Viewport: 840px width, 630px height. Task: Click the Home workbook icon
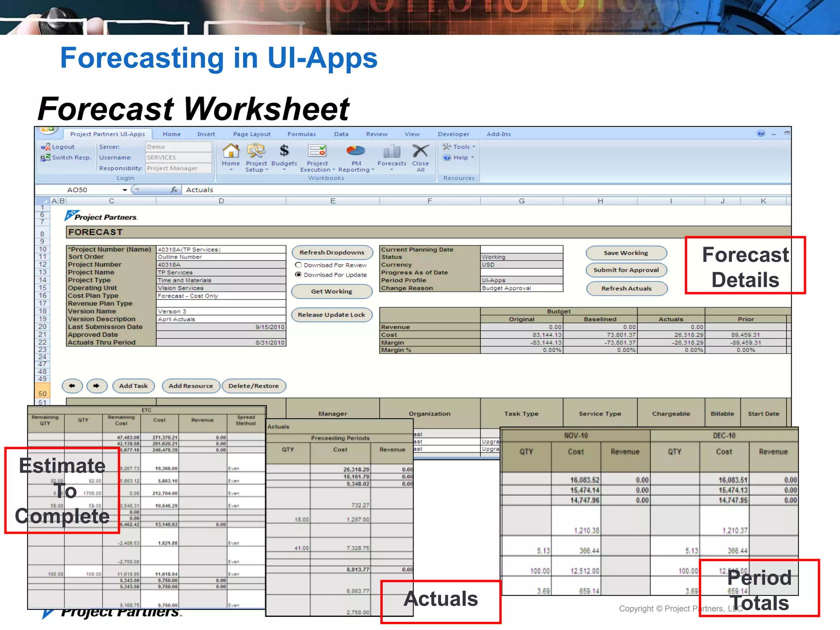tap(231, 151)
